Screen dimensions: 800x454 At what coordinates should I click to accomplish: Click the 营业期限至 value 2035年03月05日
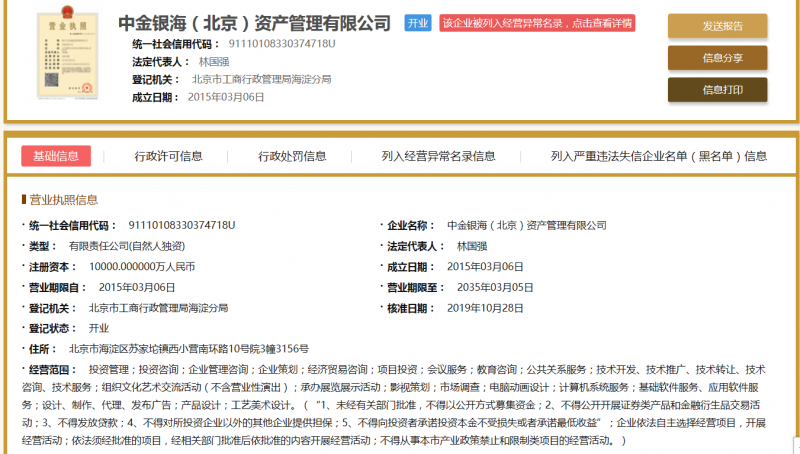point(495,288)
